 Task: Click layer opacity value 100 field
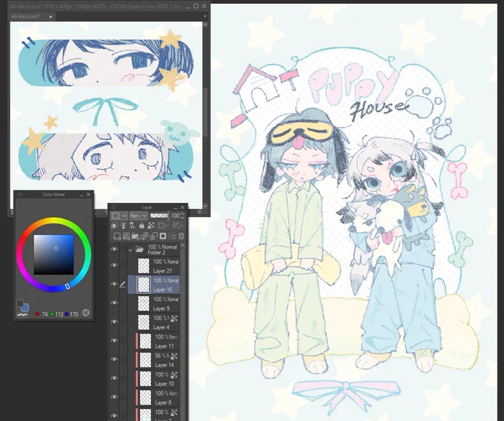point(175,216)
